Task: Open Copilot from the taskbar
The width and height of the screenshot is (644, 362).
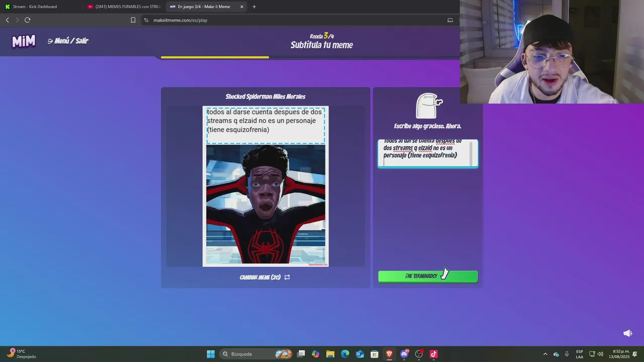Action: coord(315,354)
